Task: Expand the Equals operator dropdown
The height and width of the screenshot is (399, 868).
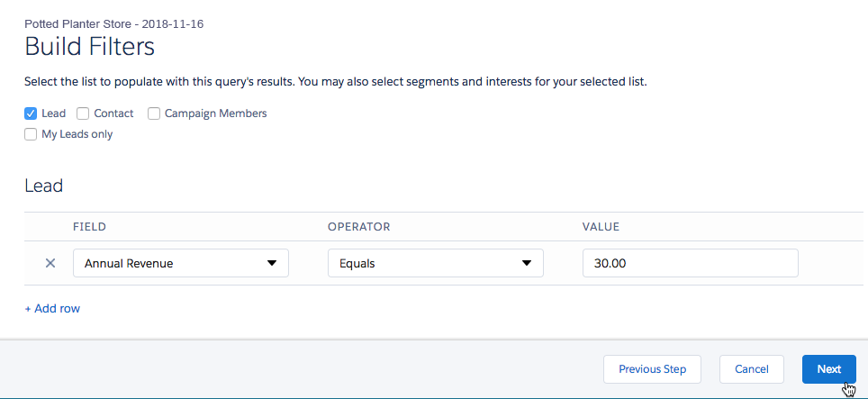Action: click(435, 263)
